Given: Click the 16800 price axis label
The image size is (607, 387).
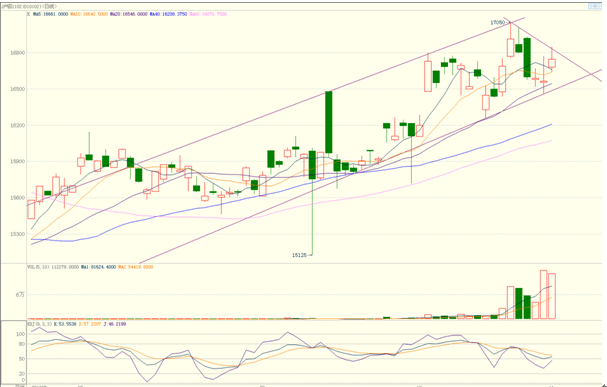Looking at the screenshot, I should coord(17,53).
